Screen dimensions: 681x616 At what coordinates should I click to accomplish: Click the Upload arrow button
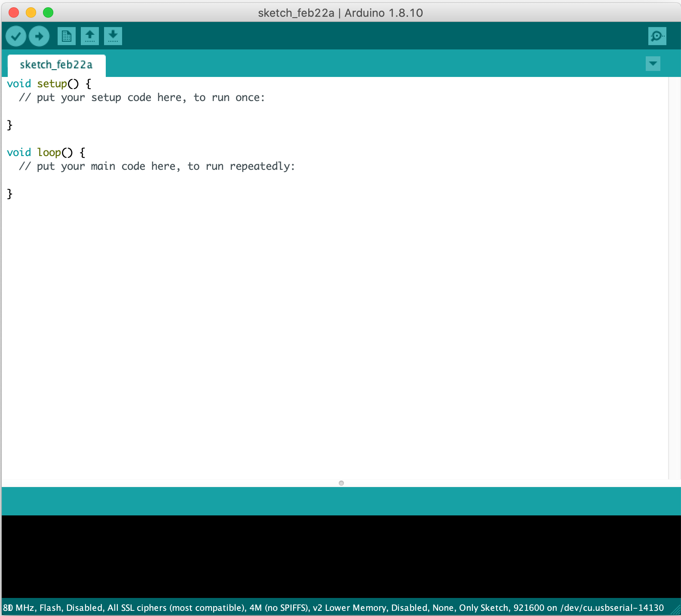coord(39,36)
